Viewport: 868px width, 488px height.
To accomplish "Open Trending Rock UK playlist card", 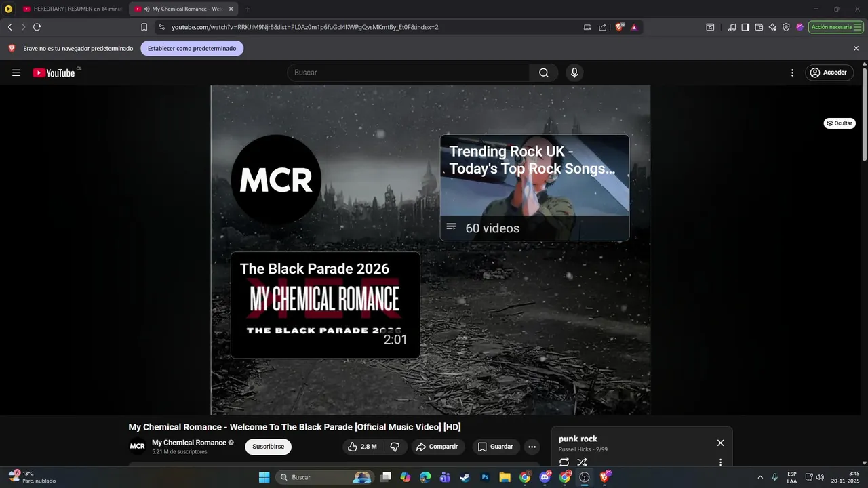I will pos(534,188).
